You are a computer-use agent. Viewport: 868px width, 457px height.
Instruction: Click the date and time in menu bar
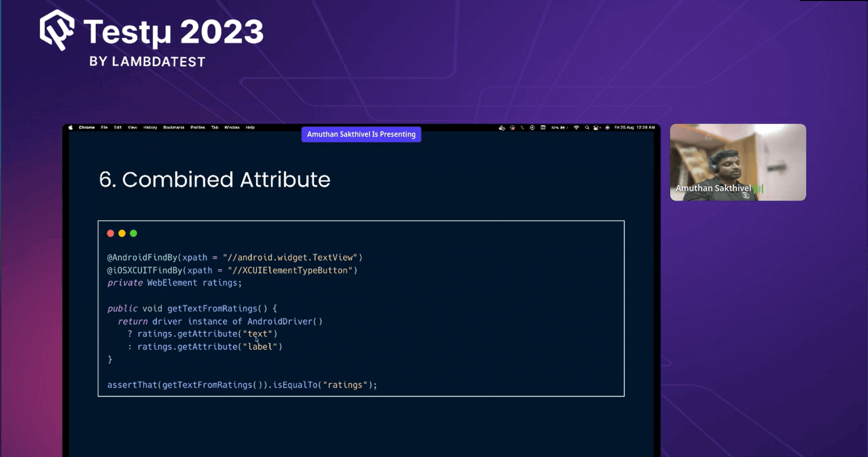pyautogui.click(x=634, y=128)
